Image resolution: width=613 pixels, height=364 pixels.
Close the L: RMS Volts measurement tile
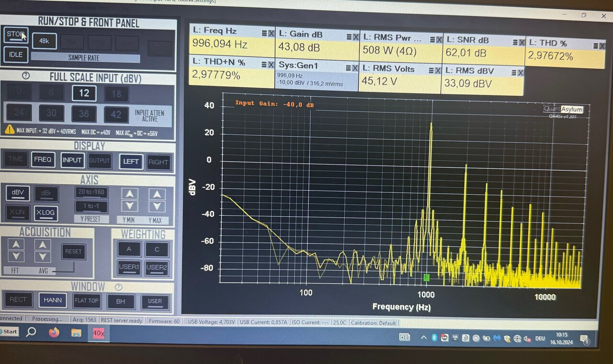[438, 70]
